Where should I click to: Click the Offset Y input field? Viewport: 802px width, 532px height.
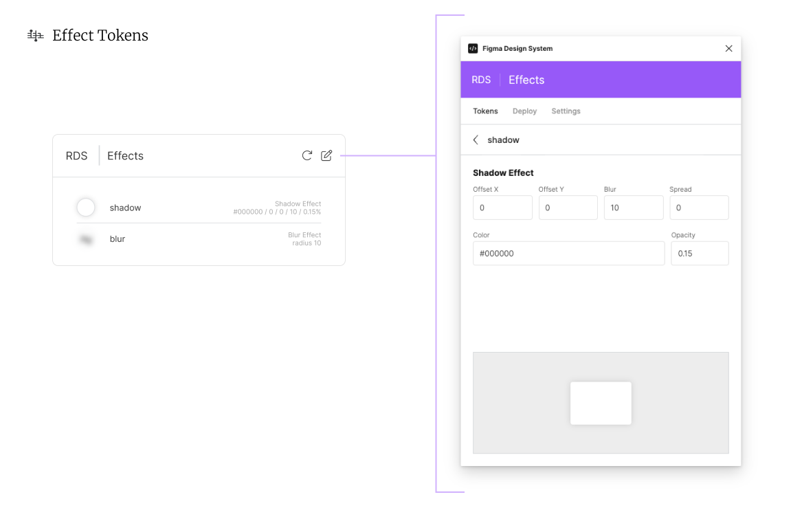pos(568,208)
